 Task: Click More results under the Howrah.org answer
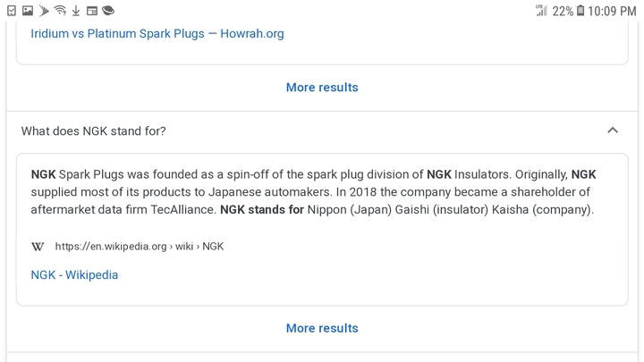click(x=322, y=88)
